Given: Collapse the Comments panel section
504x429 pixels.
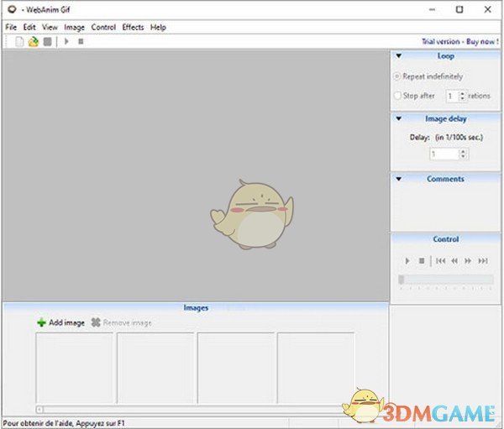Looking at the screenshot, I should coord(398,179).
